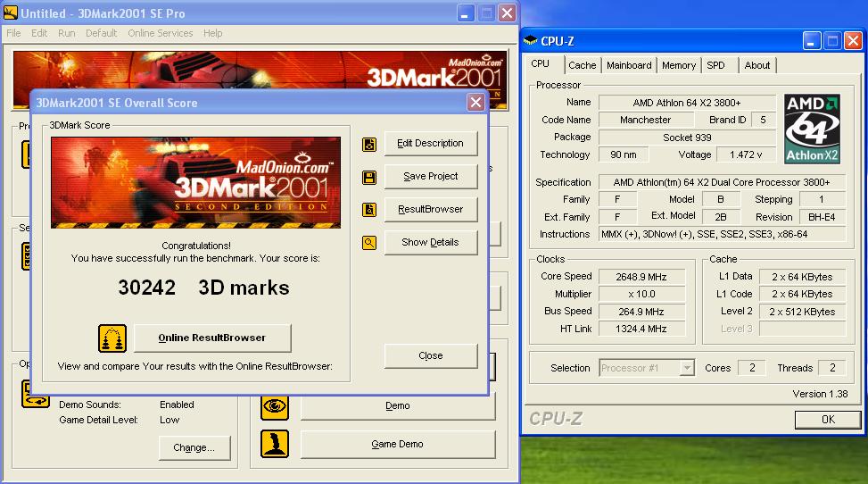This screenshot has width=868, height=484.
Task: Click the Code Name field showing Manchester
Action: pos(646,120)
